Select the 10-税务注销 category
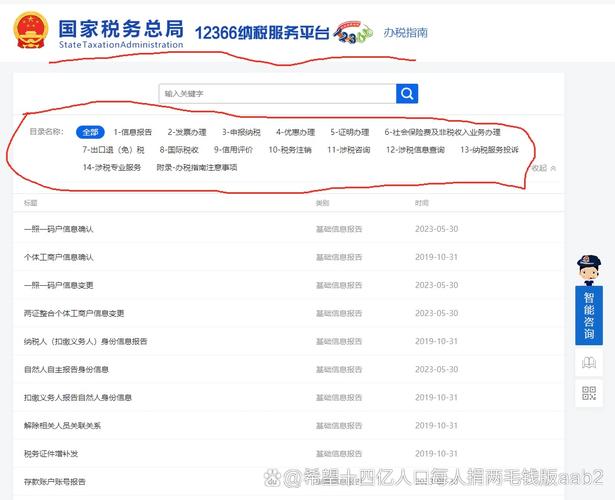Image resolution: width=615 pixels, height=500 pixels. click(x=290, y=150)
